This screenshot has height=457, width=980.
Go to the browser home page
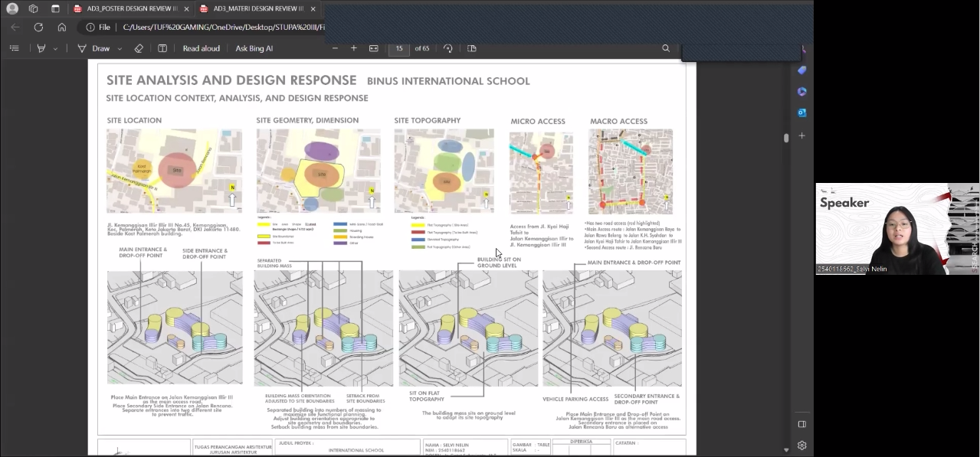pos(62,27)
